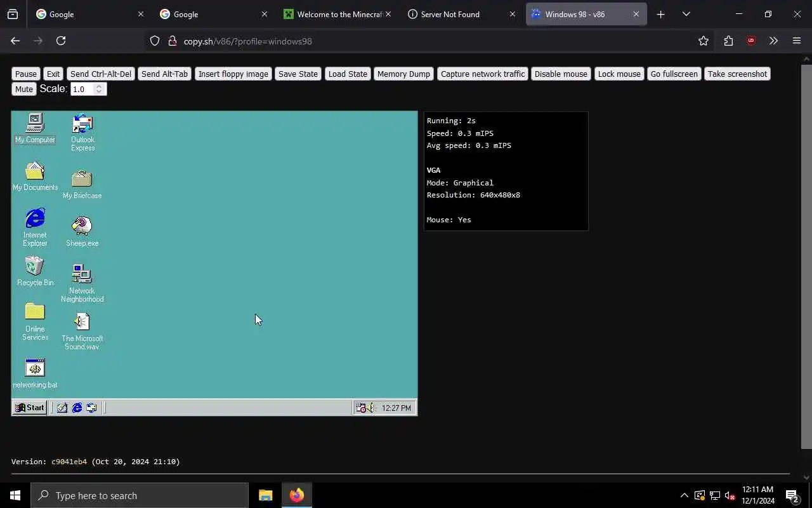Open a new browser tab
812x508 pixels.
(x=661, y=14)
